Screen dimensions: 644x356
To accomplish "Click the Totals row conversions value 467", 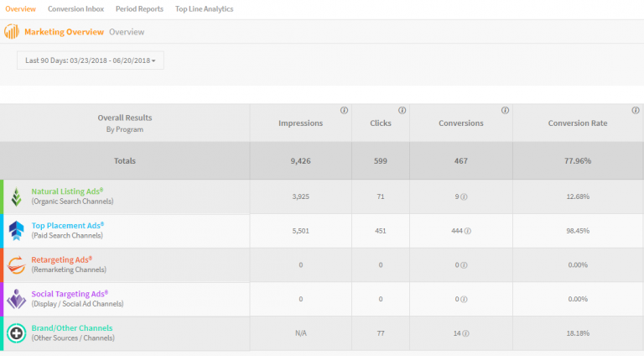I will tap(460, 160).
